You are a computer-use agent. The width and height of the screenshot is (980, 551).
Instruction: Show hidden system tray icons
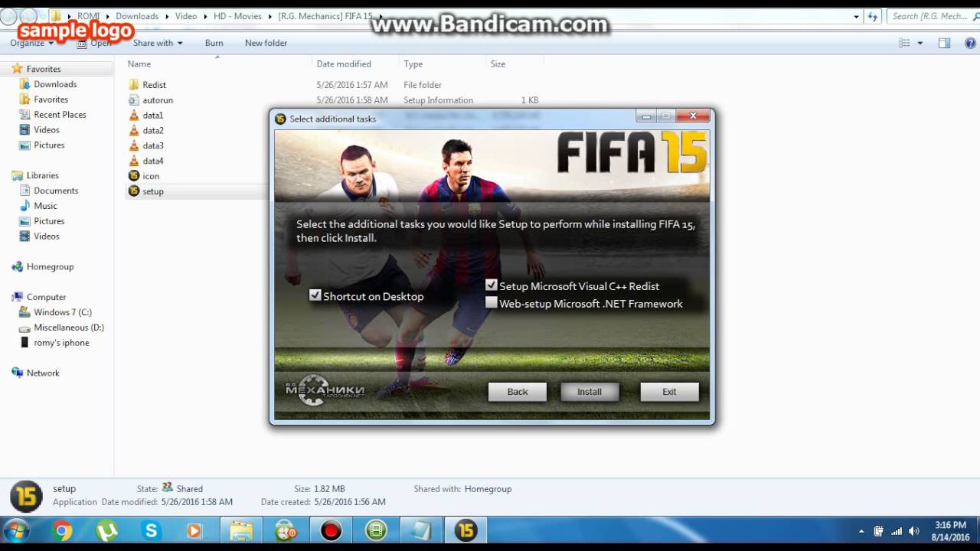pos(861,531)
